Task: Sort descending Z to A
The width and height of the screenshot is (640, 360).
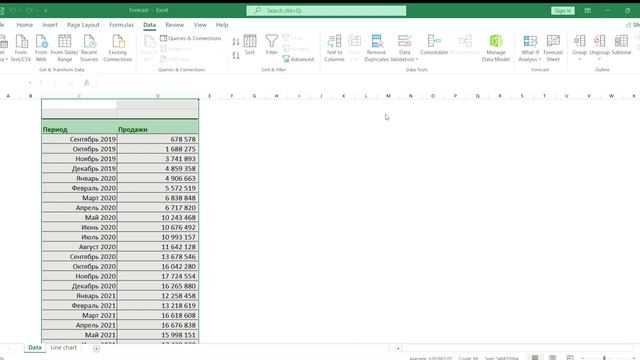Action: click(236, 55)
